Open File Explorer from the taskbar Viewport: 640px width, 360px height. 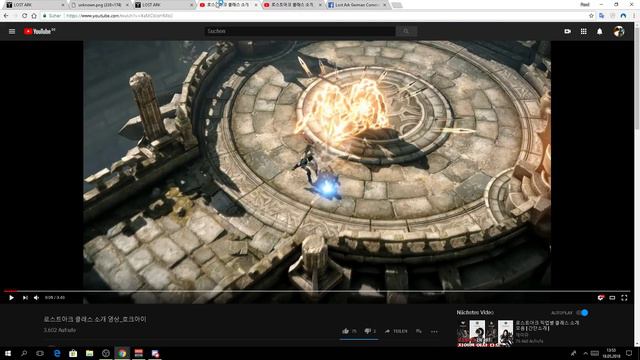(x=89, y=353)
